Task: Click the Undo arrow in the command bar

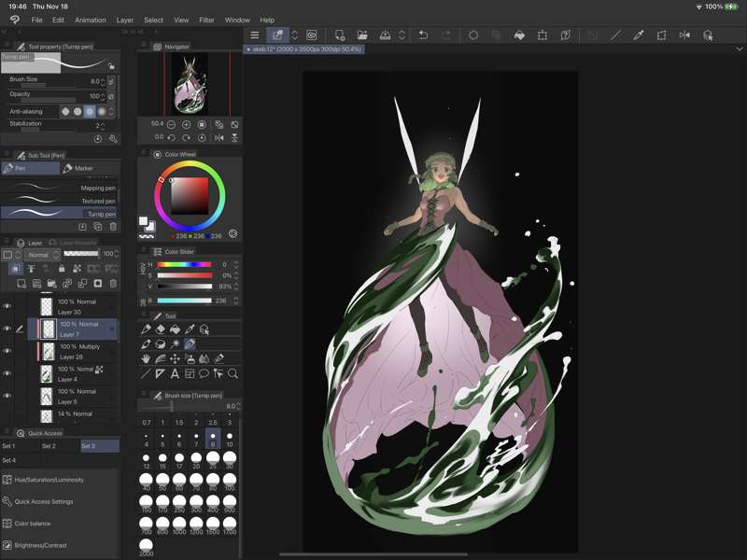Action: point(423,35)
